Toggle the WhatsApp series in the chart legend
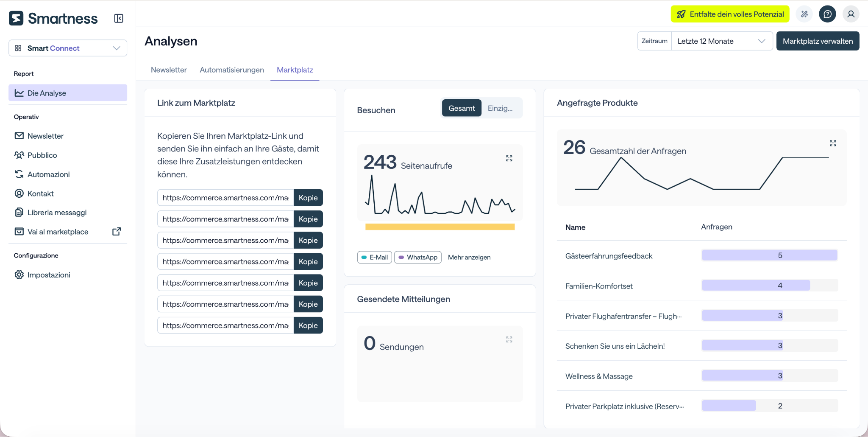 [418, 257]
